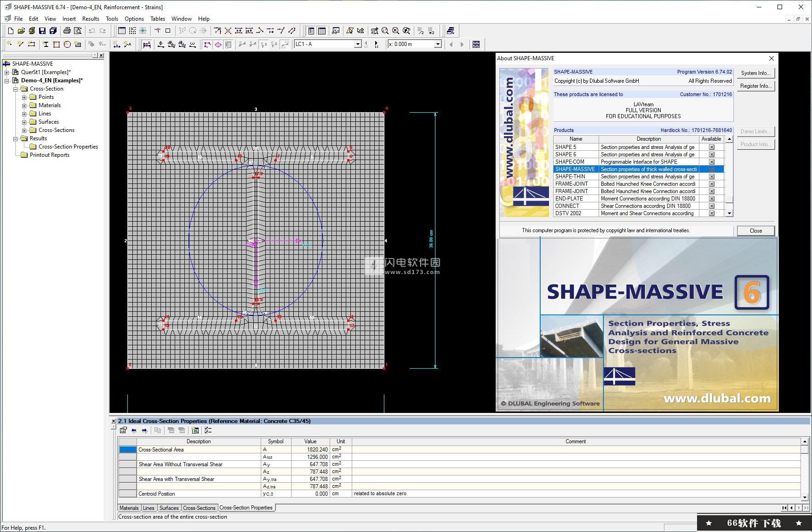Open the Options menu
The width and height of the screenshot is (812, 532).
click(x=134, y=19)
